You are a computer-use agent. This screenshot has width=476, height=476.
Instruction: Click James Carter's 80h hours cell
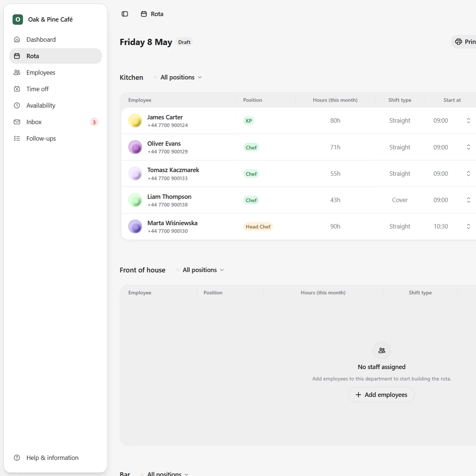pyautogui.click(x=335, y=120)
